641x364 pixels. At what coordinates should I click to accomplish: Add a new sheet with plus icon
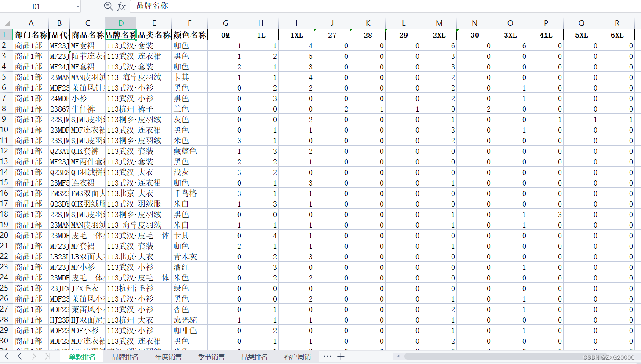[341, 357]
